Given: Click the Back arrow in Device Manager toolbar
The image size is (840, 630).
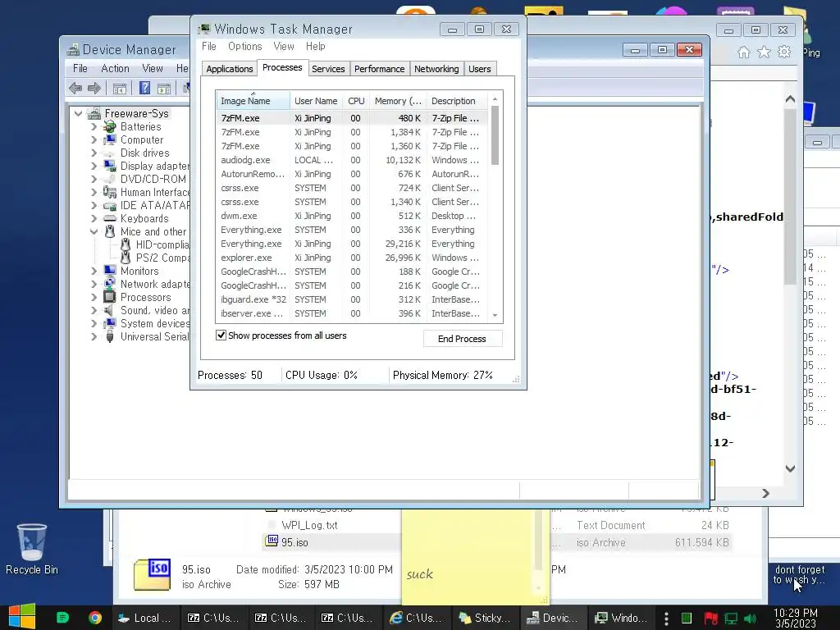Looking at the screenshot, I should [x=75, y=89].
